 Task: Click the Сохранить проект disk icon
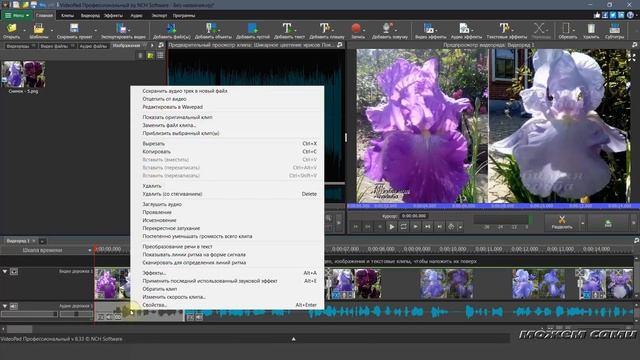pyautogui.click(x=74, y=28)
